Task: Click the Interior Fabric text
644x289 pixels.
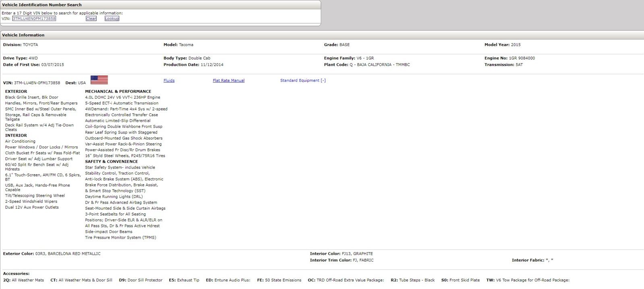Action: click(532, 260)
